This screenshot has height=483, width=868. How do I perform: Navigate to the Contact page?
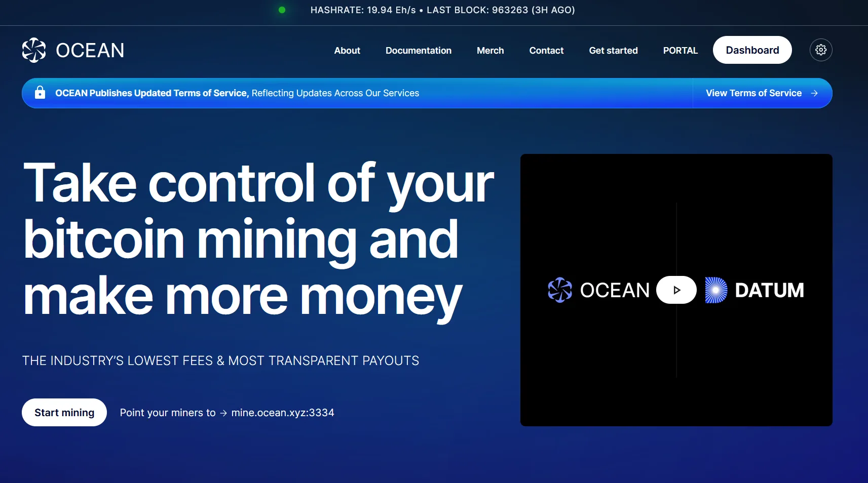pos(546,51)
